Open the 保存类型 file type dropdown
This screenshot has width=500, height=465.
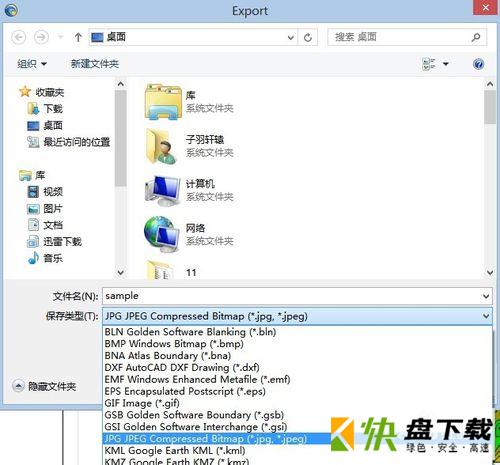(x=297, y=316)
